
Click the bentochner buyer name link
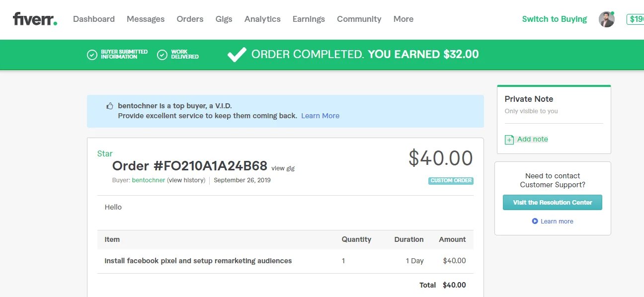(148, 180)
